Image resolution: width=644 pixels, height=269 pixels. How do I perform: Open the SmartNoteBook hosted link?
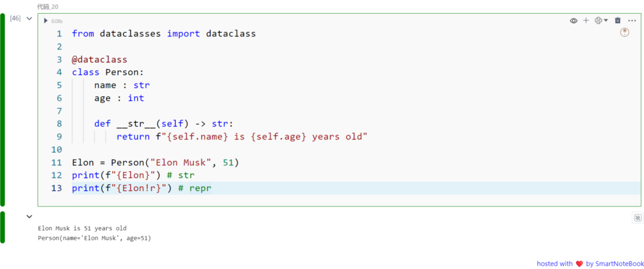[x=590, y=264]
